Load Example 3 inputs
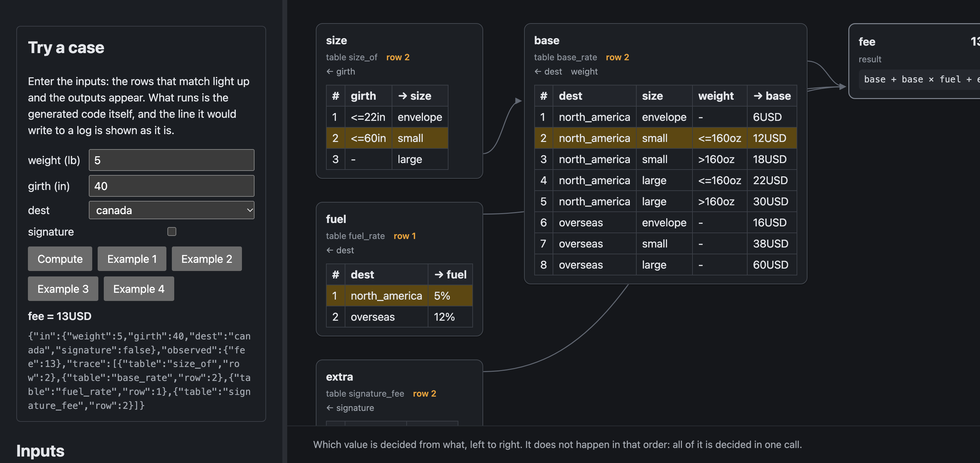 point(63,289)
